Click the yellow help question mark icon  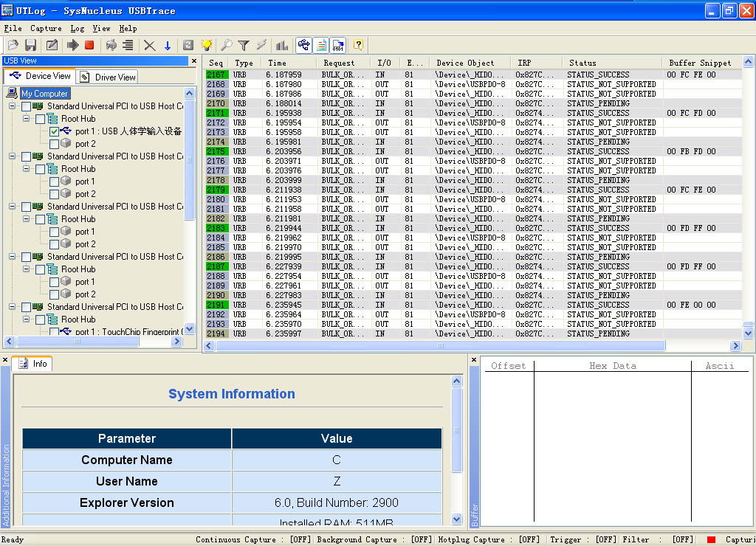(x=358, y=45)
